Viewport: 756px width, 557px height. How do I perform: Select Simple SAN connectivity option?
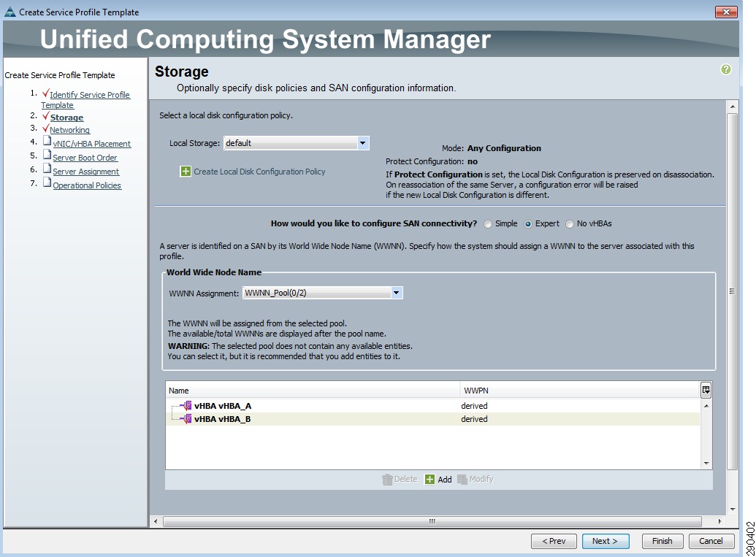click(488, 224)
